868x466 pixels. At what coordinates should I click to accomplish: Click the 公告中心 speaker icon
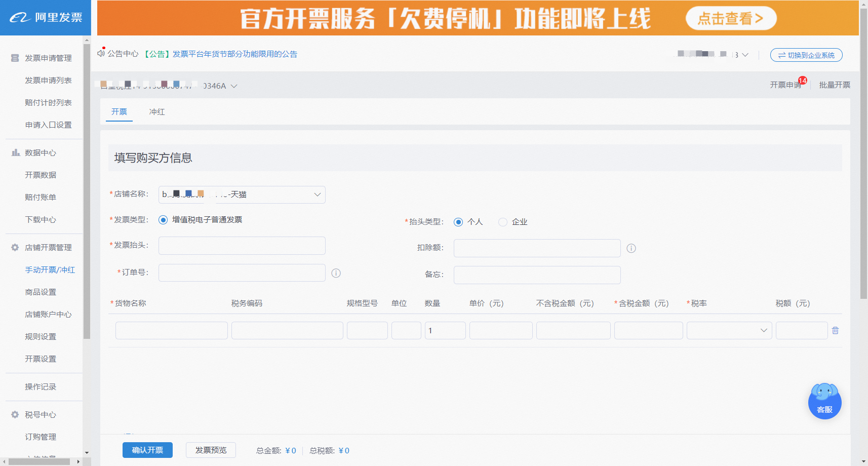(x=101, y=53)
